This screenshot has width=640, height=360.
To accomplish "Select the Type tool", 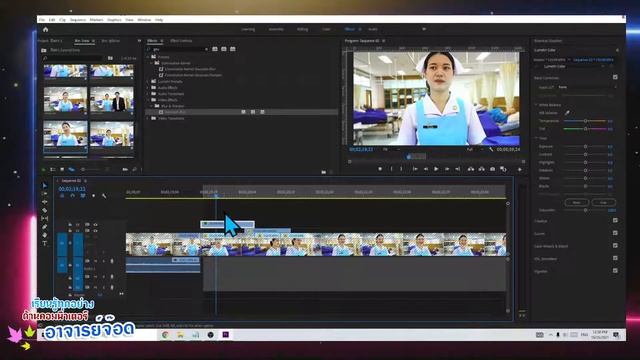I will pyautogui.click(x=44, y=243).
